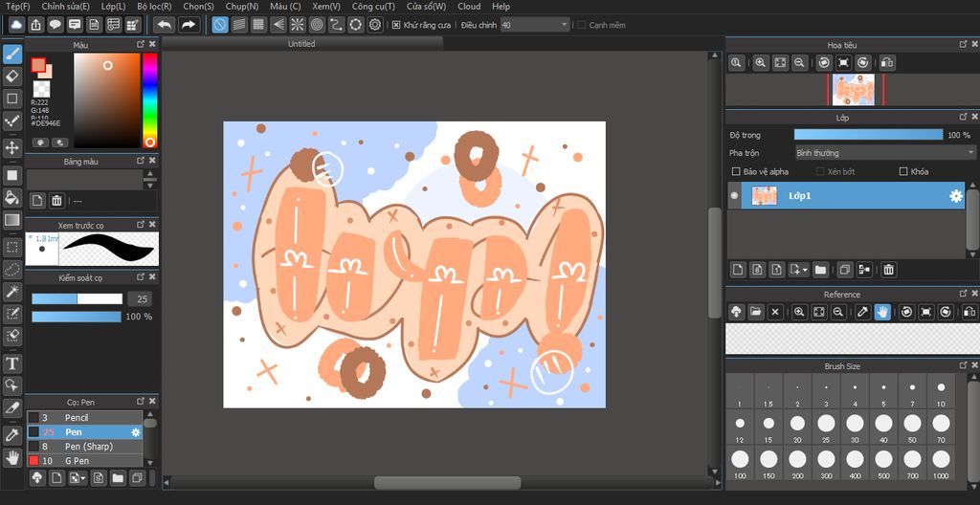
Task: Open the Lớp(L) menu
Action: click(x=114, y=7)
